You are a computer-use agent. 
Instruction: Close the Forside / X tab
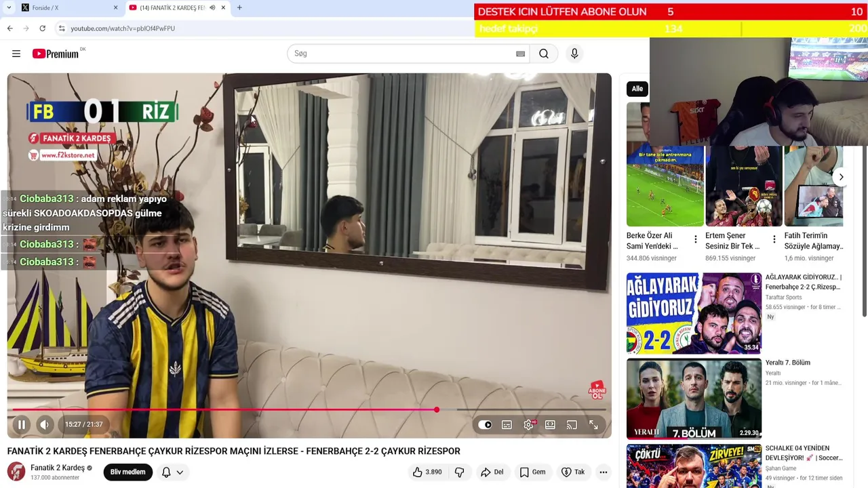[x=115, y=7]
